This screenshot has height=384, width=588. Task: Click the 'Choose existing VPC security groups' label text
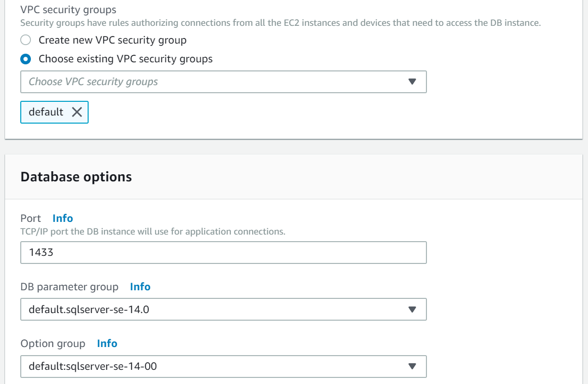126,59
